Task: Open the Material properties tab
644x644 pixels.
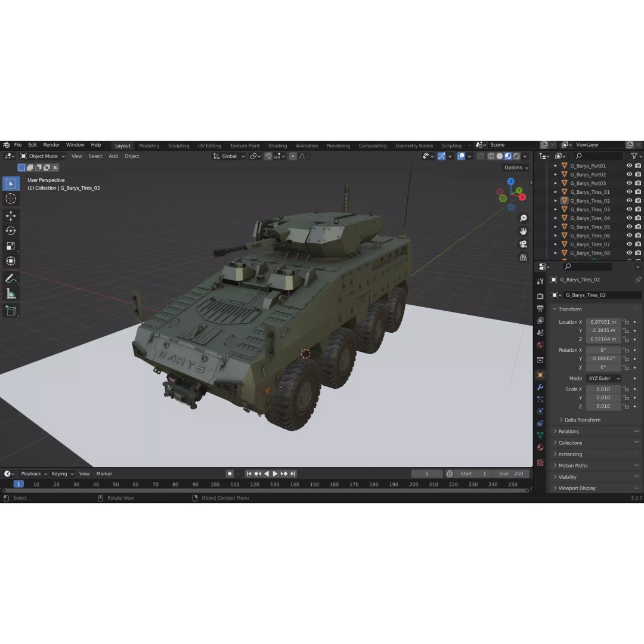Action: 540,448
